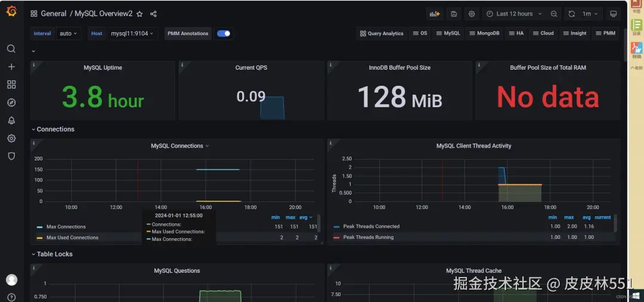644x302 pixels.
Task: Open the PMM dashboards menu
Action: [x=605, y=33]
